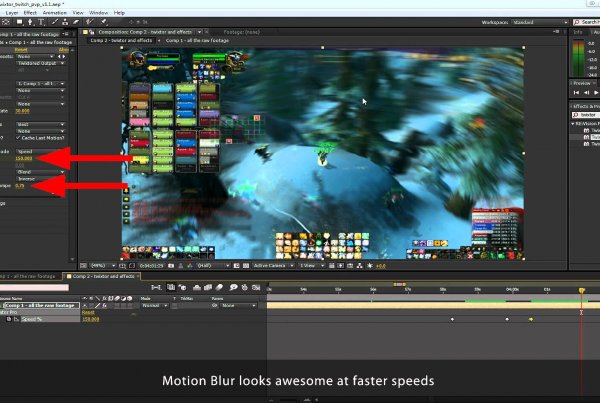Open the Help menu
Screen dimensions: 600x403
pos(119,13)
